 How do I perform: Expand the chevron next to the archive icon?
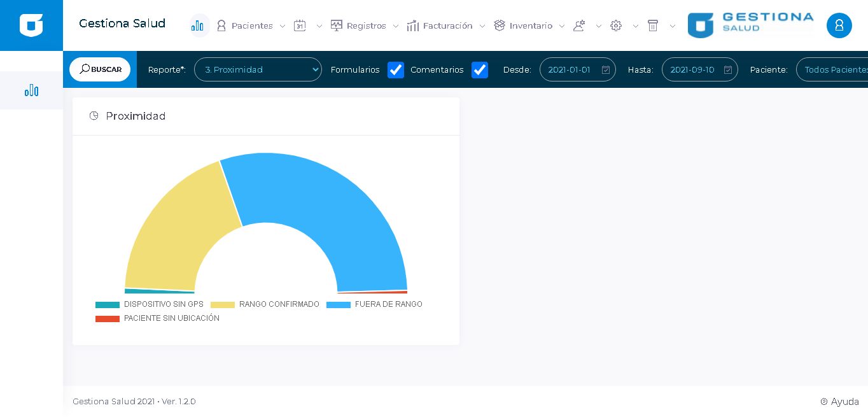(x=672, y=26)
